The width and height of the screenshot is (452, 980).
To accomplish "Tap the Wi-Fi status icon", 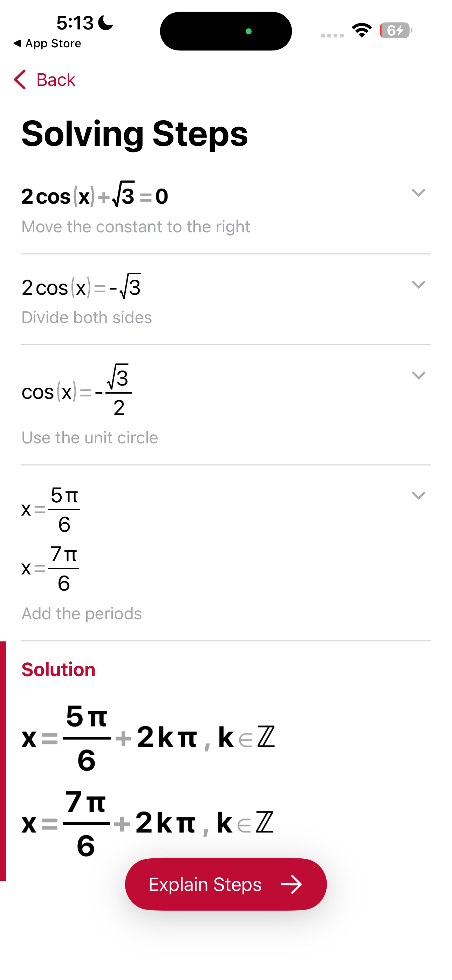I will [x=362, y=30].
